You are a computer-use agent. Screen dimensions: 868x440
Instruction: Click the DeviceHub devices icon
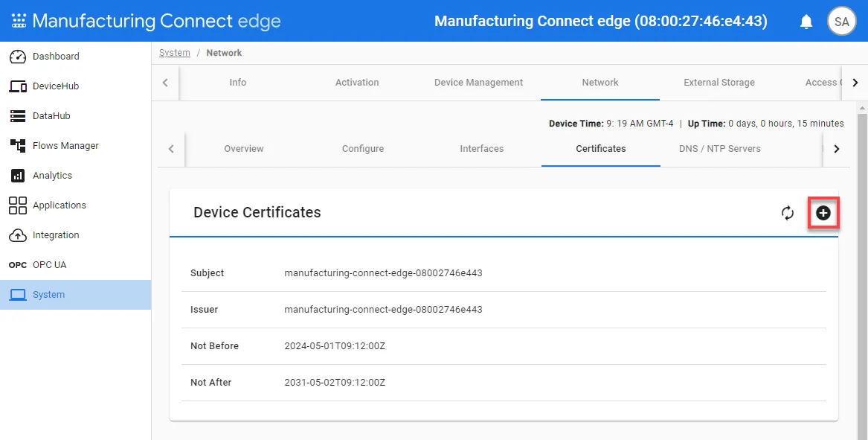pos(18,86)
